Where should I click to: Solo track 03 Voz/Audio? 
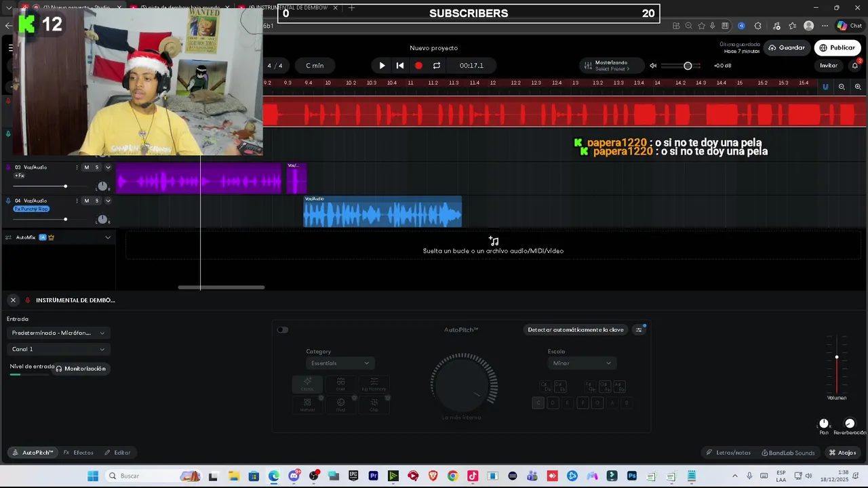(x=96, y=167)
